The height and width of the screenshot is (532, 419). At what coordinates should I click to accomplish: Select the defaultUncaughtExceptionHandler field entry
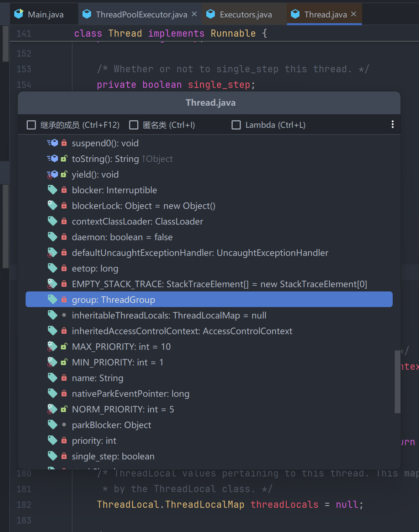[200, 253]
